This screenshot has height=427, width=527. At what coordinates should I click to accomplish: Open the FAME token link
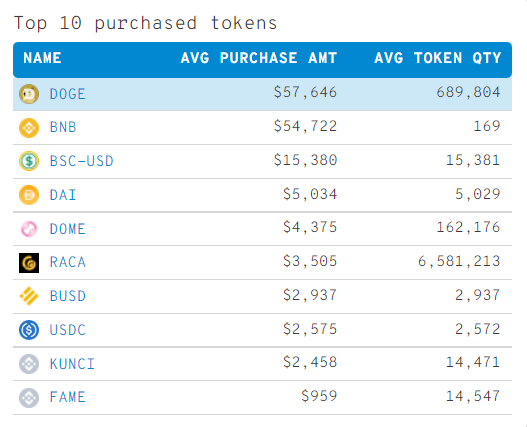pyautogui.click(x=68, y=397)
